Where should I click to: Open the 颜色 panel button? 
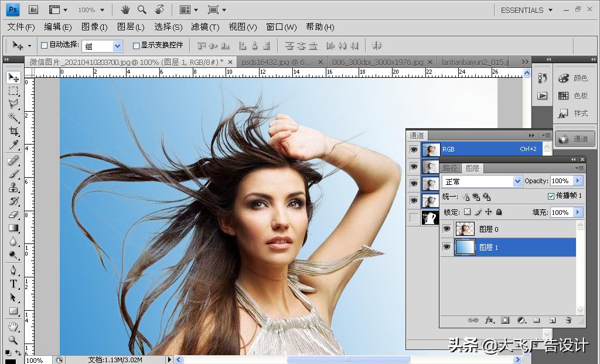[x=572, y=78]
